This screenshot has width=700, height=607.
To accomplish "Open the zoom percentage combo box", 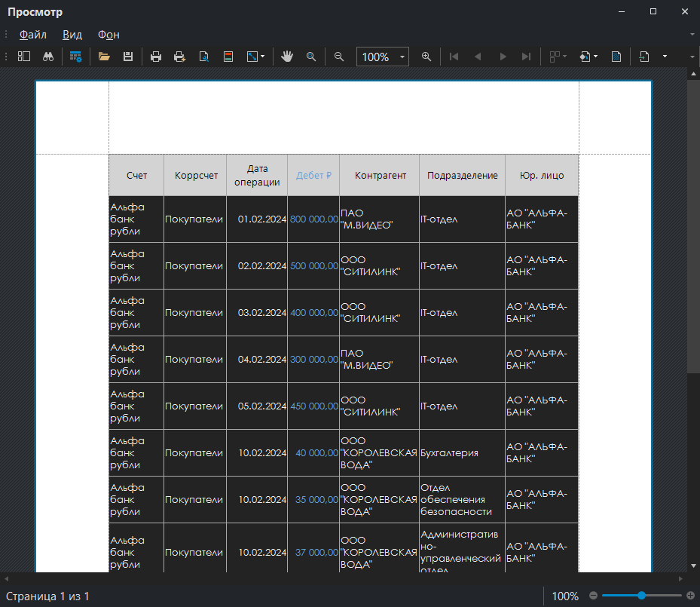I will (382, 57).
